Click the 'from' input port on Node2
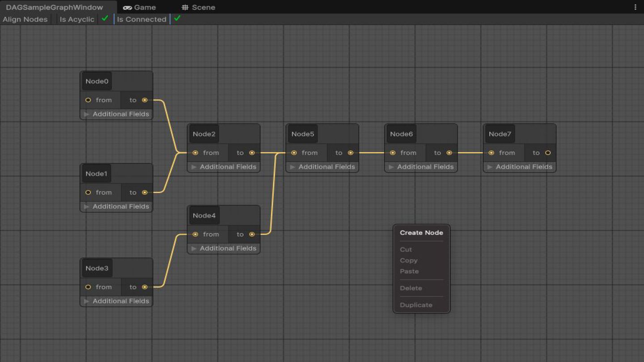644x362 pixels. tap(195, 153)
